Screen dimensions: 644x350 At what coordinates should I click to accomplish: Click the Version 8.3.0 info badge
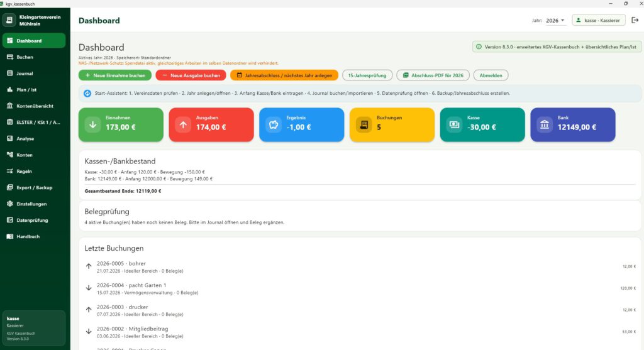557,46
